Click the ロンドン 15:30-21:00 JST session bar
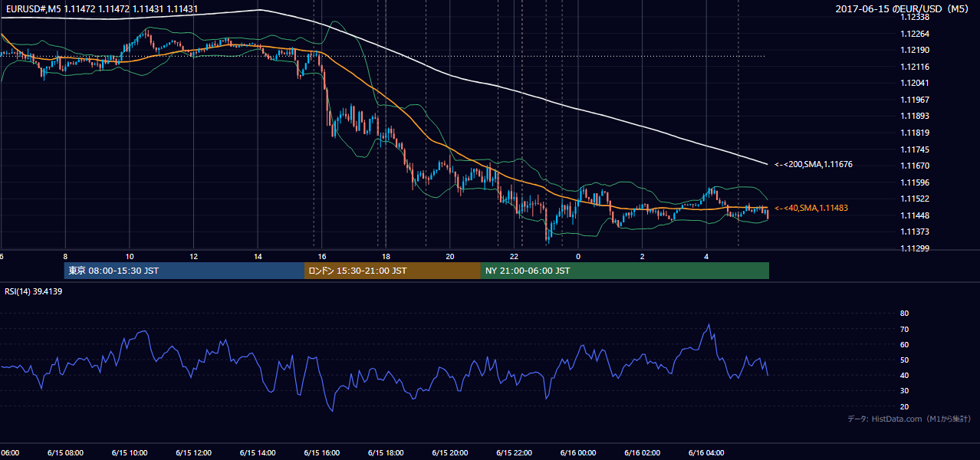980x460 pixels. pos(393,271)
